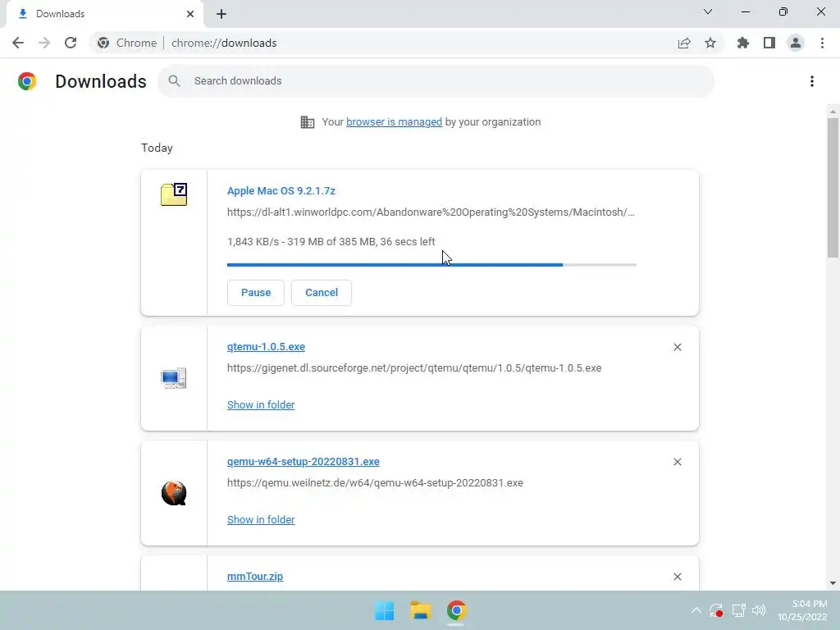Open the Downloads page more actions menu

pyautogui.click(x=812, y=81)
